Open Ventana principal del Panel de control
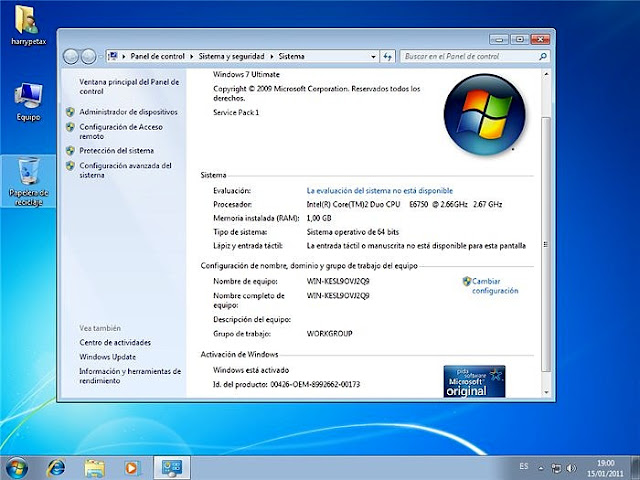 pyautogui.click(x=129, y=87)
